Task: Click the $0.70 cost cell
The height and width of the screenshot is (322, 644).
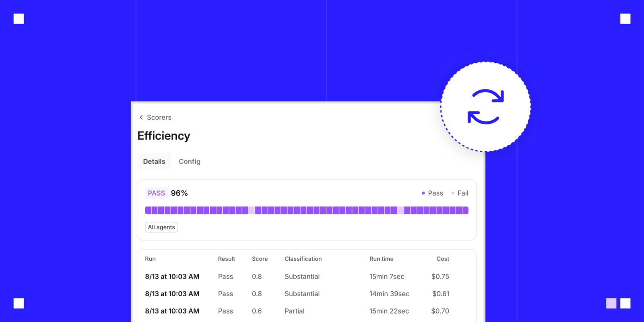Action: tap(440, 311)
